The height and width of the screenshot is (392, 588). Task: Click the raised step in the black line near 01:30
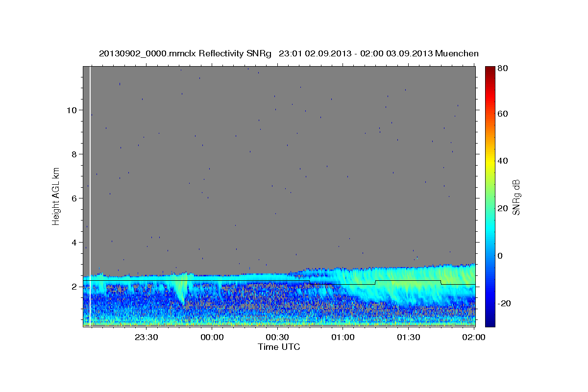coord(408,281)
